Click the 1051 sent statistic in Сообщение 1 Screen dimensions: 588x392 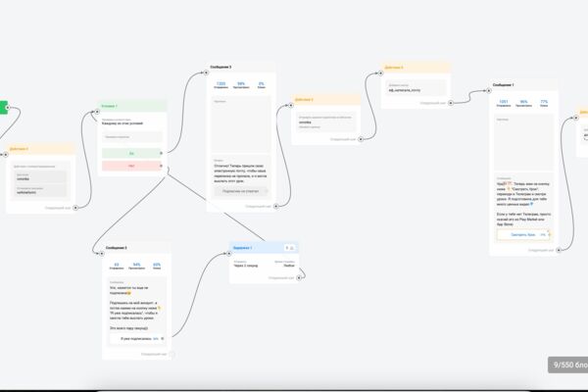(x=504, y=102)
